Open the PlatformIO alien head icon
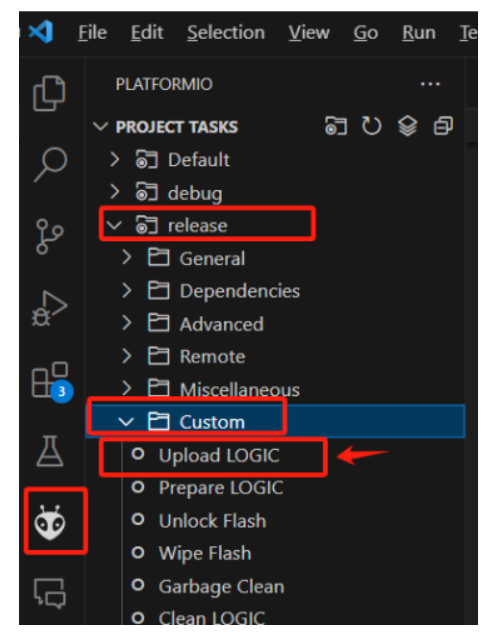 pos(50,523)
